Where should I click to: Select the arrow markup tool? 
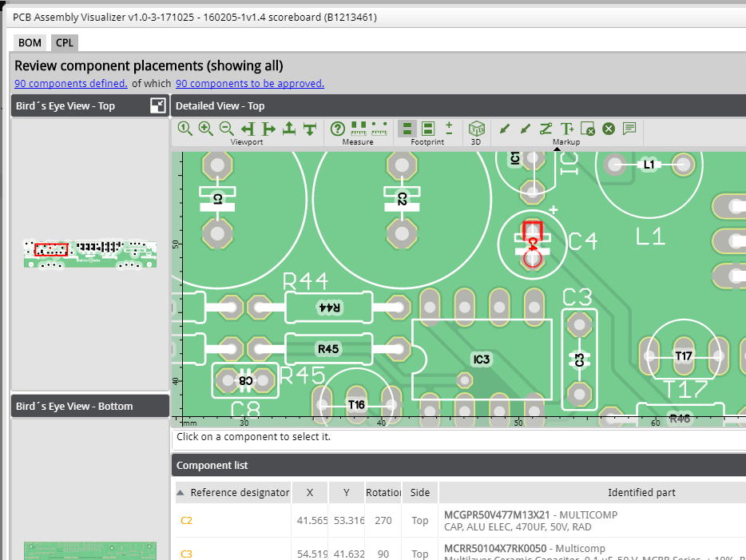[504, 128]
